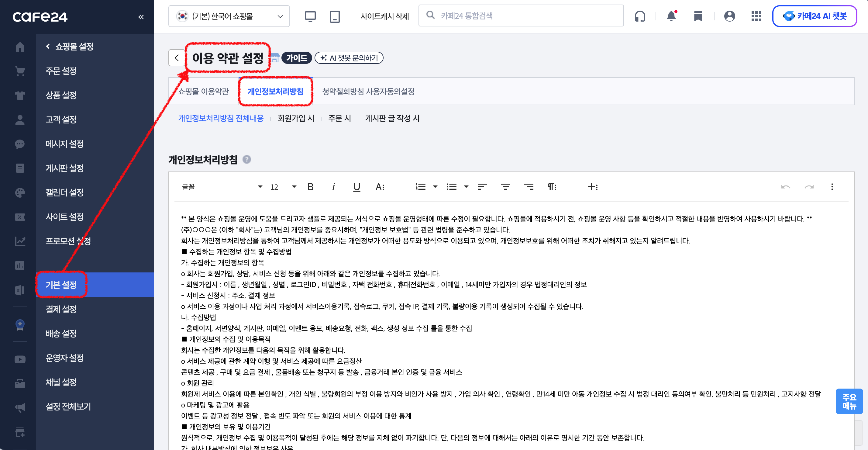Open 청약철회방침 사용자동의설정 tab
Image resolution: width=868 pixels, height=450 pixels.
368,91
